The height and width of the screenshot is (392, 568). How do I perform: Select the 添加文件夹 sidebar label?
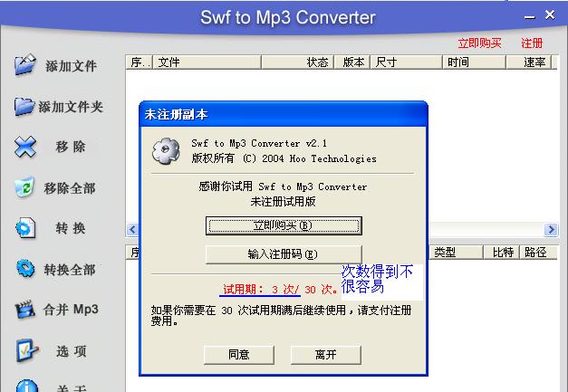click(71, 107)
